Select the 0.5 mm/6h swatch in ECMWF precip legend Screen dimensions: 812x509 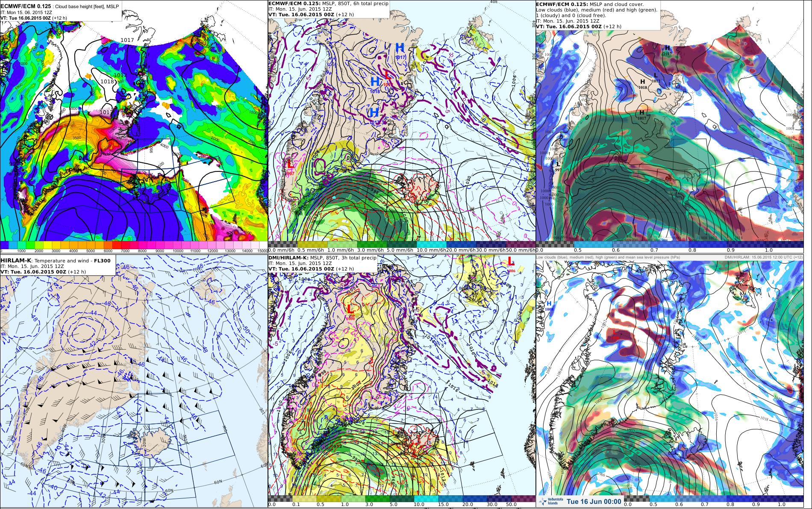coord(312,244)
